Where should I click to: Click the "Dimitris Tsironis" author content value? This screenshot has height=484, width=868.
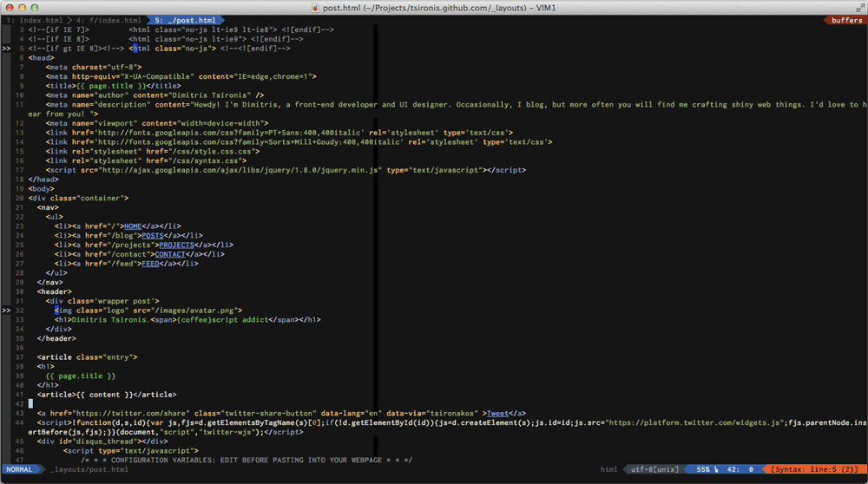210,95
